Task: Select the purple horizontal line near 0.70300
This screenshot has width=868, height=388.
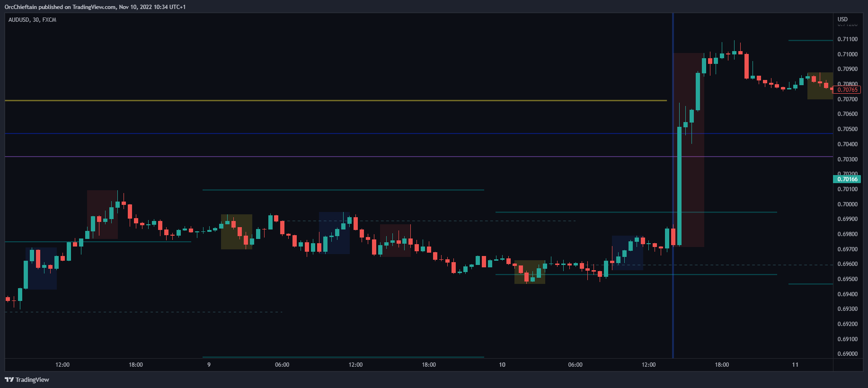Action: 419,157
